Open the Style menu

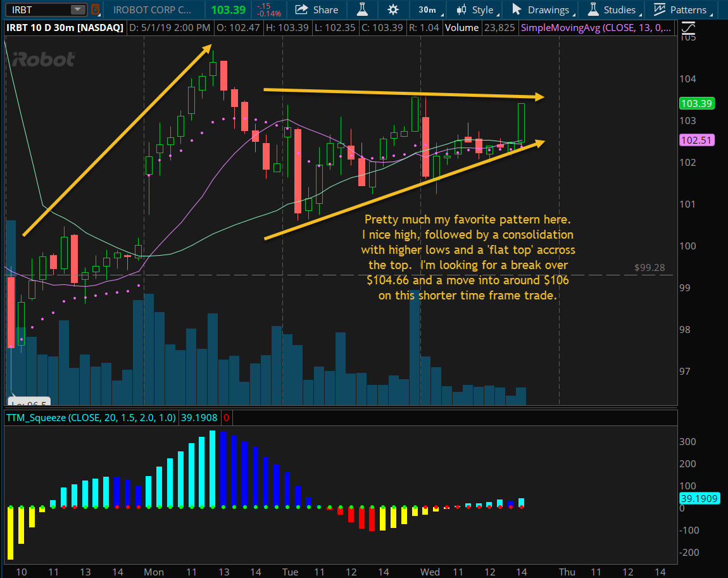pos(477,9)
